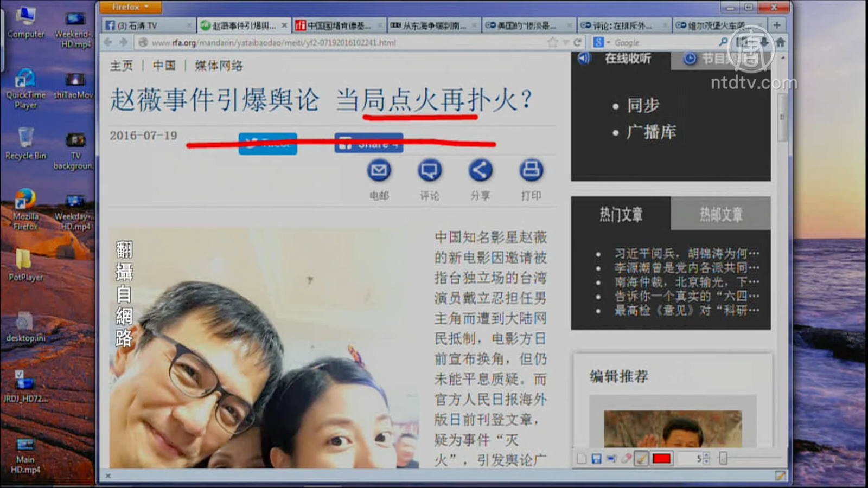The height and width of the screenshot is (488, 868).
Task: Switch to the 热邮文章 tab
Action: (720, 215)
